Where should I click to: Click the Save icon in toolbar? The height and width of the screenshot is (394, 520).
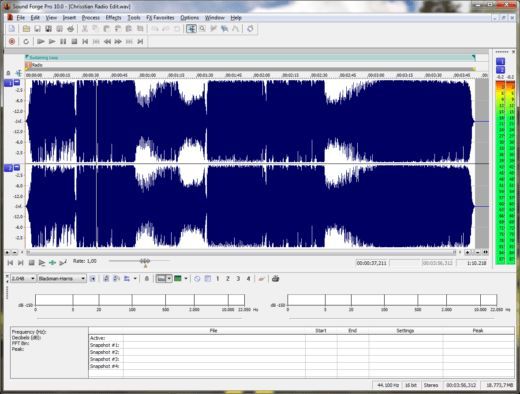(37, 29)
